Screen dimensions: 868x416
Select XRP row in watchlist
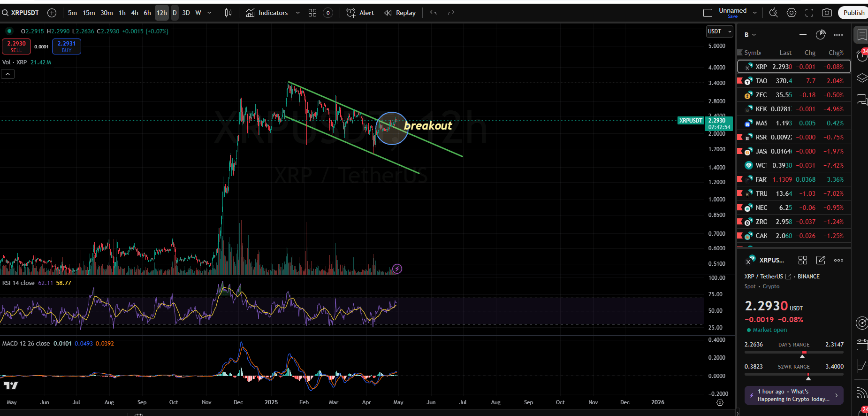pos(794,67)
